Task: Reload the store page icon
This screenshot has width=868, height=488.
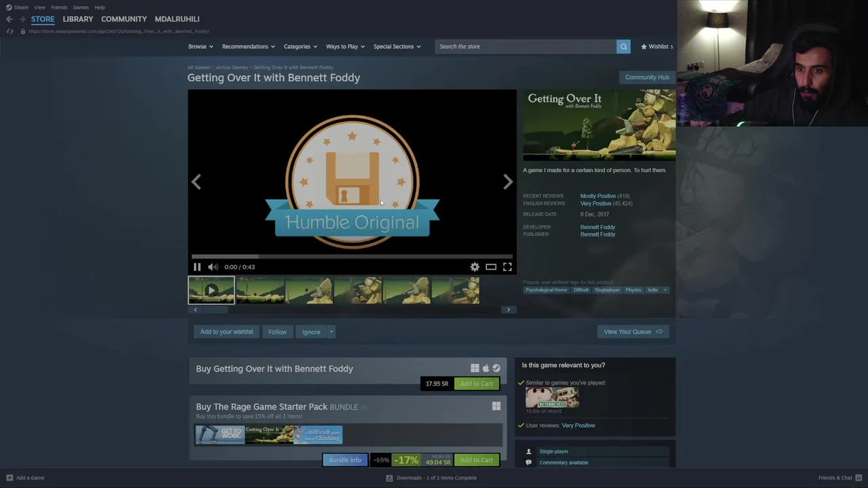Action: click(x=9, y=31)
